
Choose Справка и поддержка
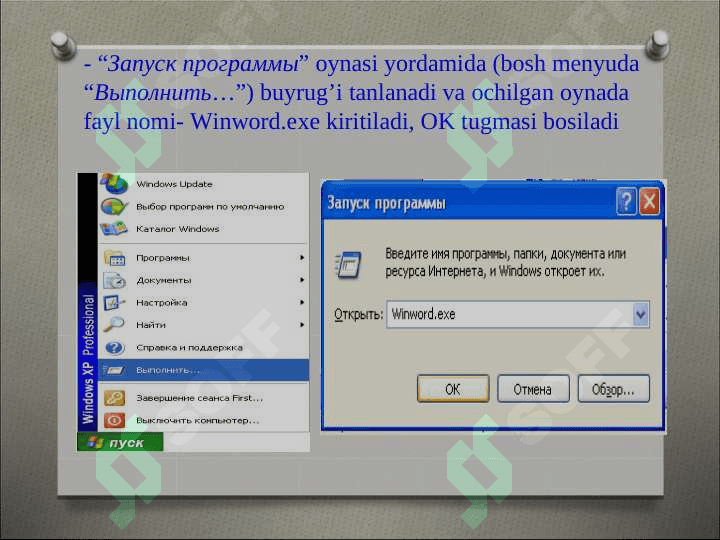[203, 347]
